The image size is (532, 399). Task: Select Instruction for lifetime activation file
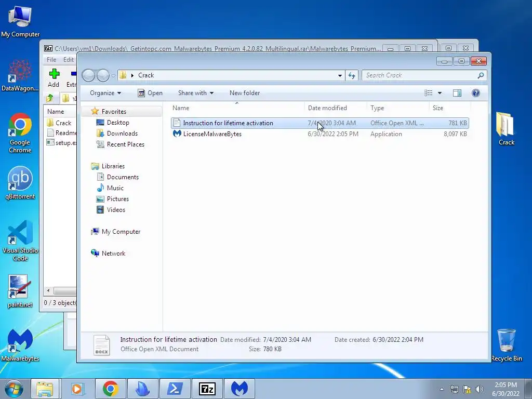tap(320, 123)
